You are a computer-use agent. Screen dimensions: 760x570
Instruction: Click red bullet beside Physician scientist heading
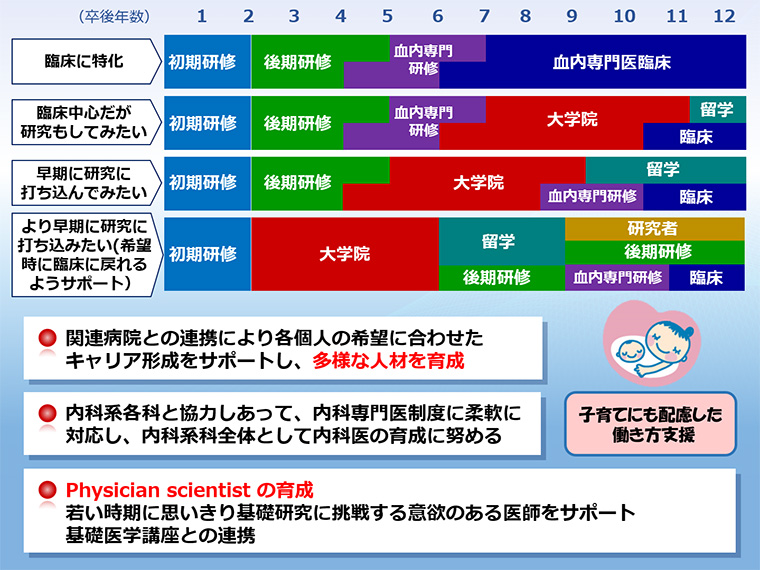pos(47,492)
